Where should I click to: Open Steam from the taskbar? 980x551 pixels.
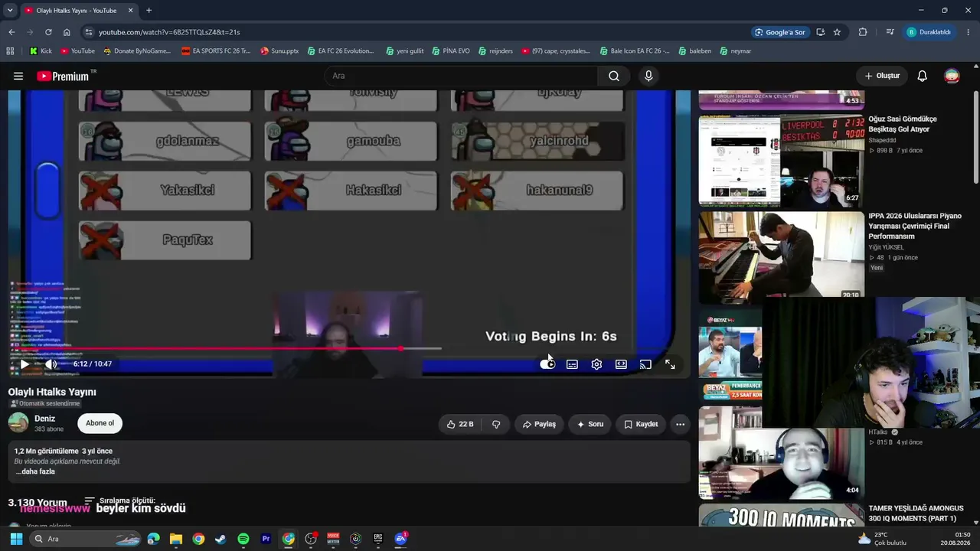220,539
